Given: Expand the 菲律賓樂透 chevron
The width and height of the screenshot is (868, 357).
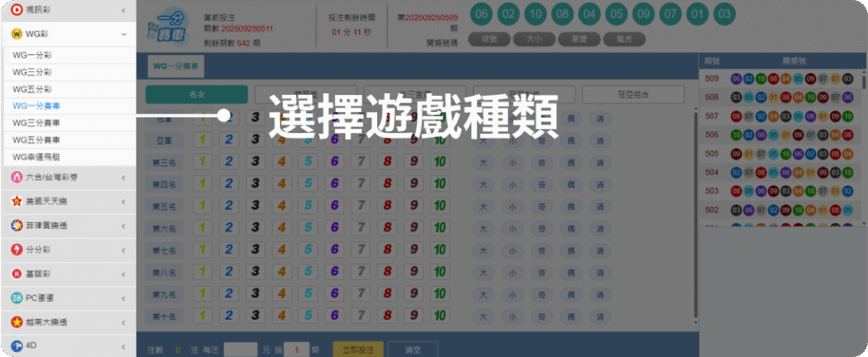Looking at the screenshot, I should tap(124, 226).
